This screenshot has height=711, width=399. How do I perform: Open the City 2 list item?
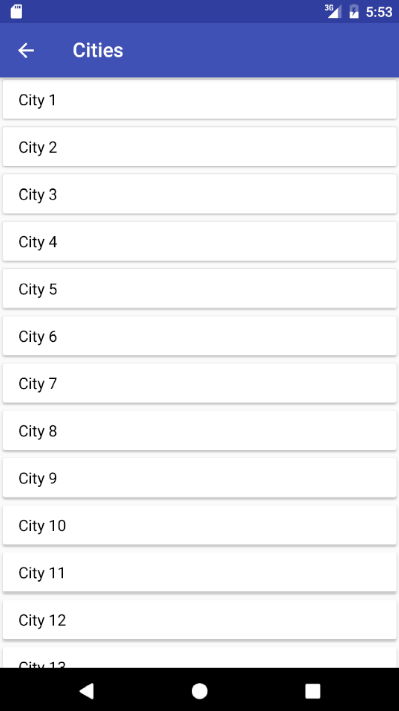(200, 147)
